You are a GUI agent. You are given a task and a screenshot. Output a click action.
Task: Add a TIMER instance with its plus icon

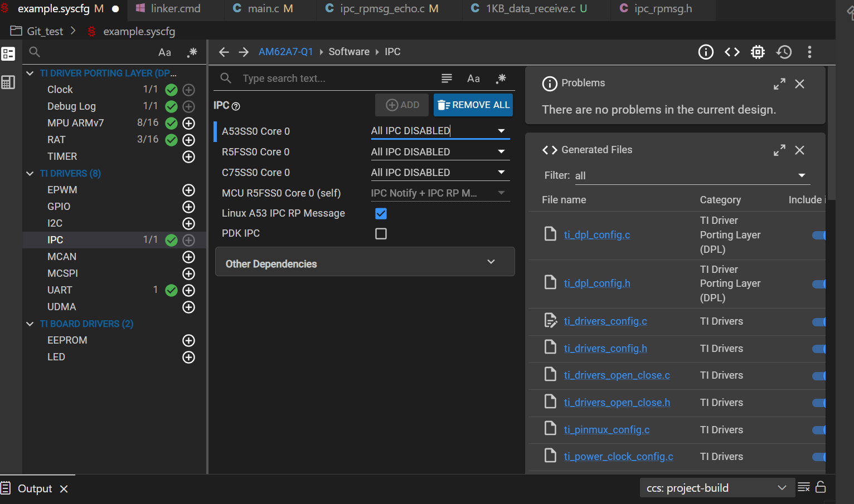(x=188, y=156)
